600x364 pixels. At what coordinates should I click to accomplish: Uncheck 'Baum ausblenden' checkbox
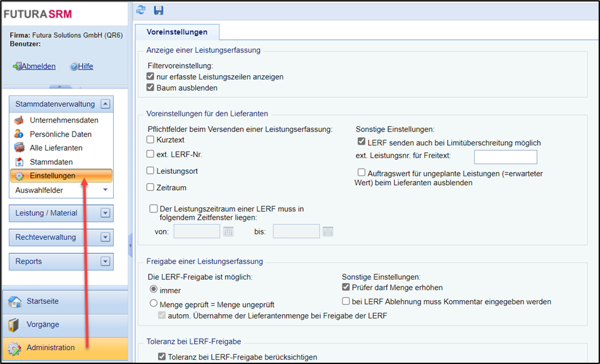[x=150, y=88]
